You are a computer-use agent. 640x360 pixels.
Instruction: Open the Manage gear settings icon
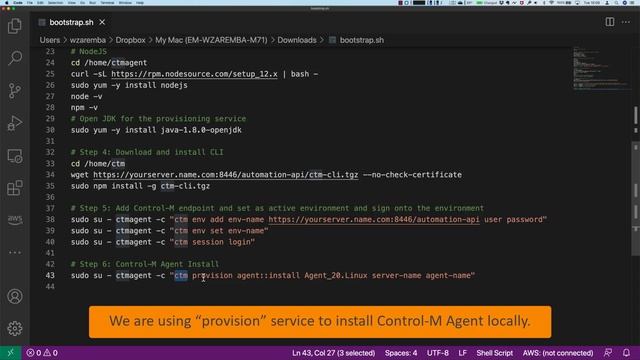15,328
